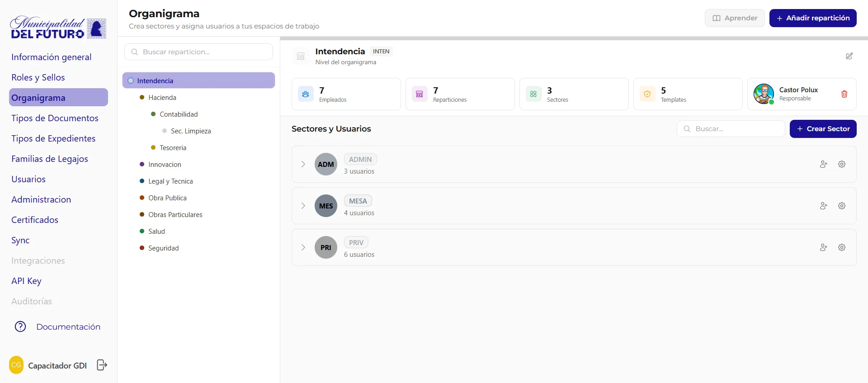
Task: Click the Documentación help question icon
Action: [20, 326]
